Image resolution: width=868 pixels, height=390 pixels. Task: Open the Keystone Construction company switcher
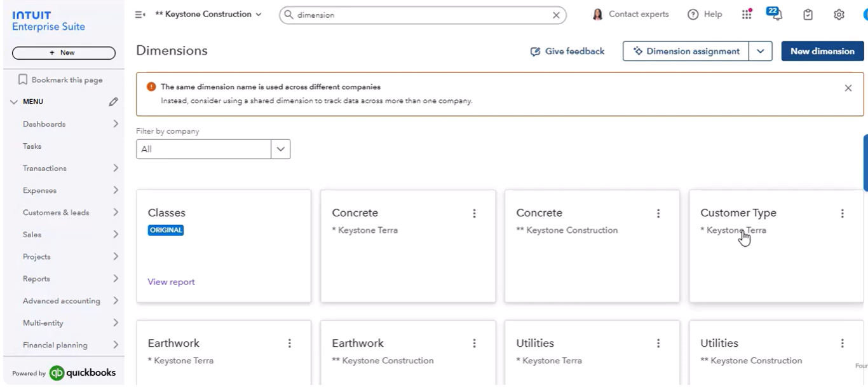click(x=208, y=15)
